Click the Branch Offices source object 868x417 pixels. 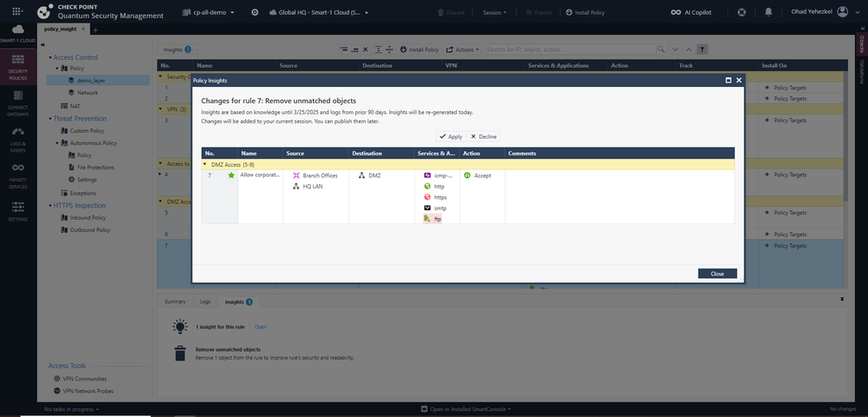click(315, 175)
